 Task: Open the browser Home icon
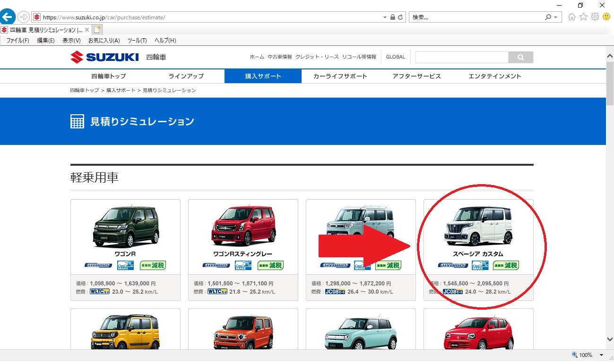[x=572, y=17]
